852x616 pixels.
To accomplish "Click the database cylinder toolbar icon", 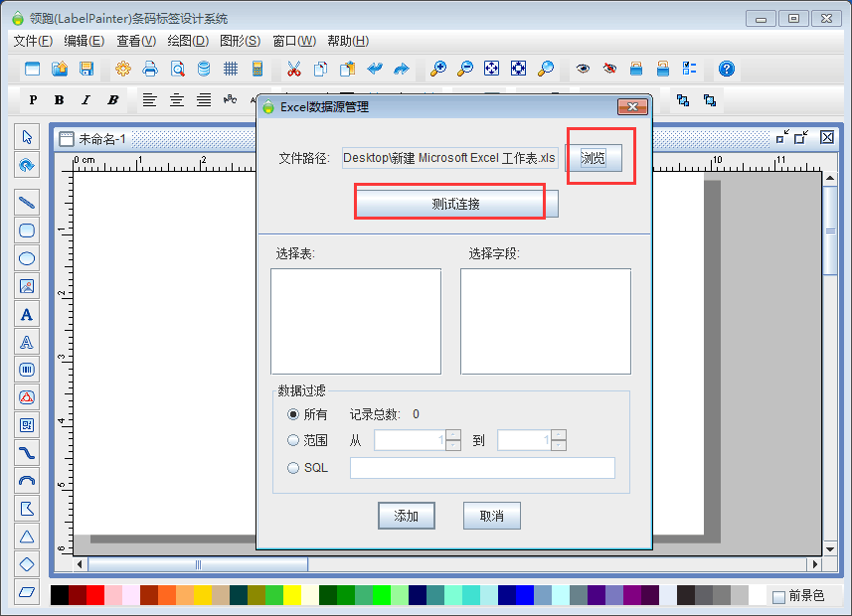I will pyautogui.click(x=204, y=69).
